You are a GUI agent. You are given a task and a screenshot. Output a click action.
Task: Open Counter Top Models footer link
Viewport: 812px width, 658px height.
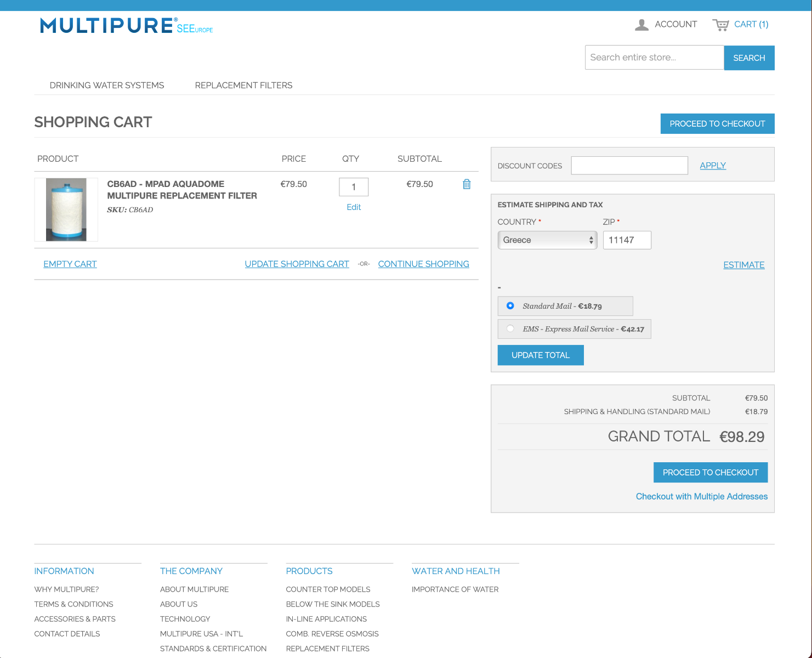(x=328, y=589)
